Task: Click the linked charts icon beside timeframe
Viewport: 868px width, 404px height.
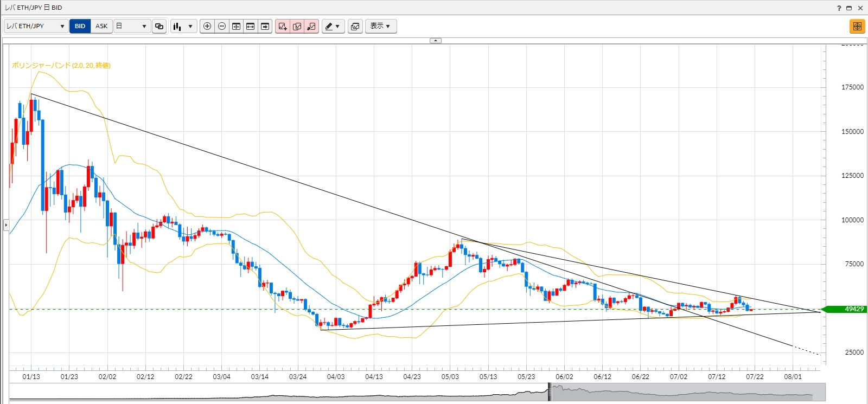Action: 159,26
